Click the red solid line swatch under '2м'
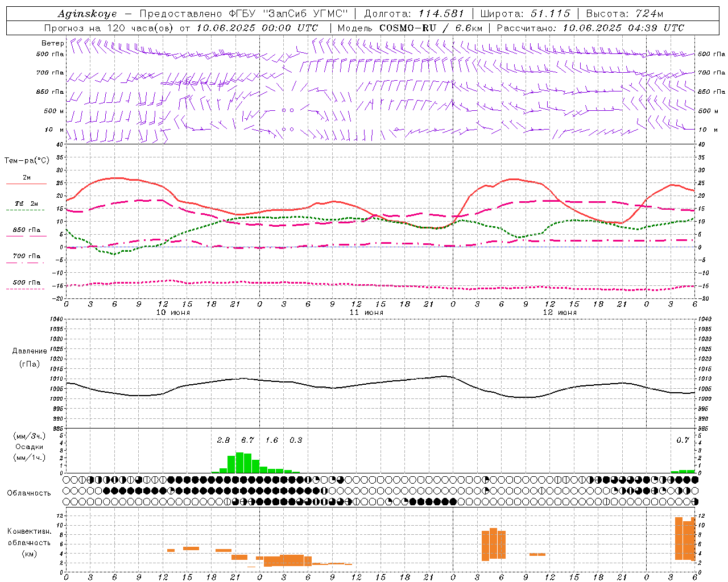Image resolution: width=728 pixels, height=582 pixels. tap(26, 184)
